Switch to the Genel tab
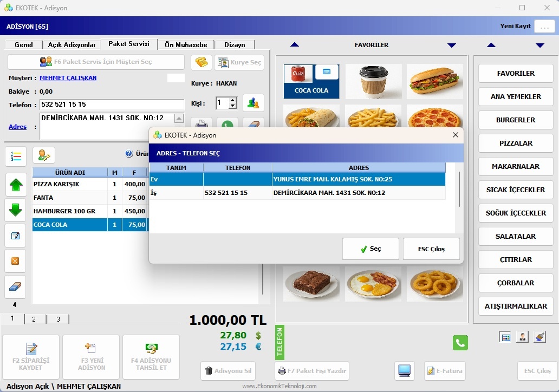Viewport: 559px width, 392px height. [x=24, y=44]
